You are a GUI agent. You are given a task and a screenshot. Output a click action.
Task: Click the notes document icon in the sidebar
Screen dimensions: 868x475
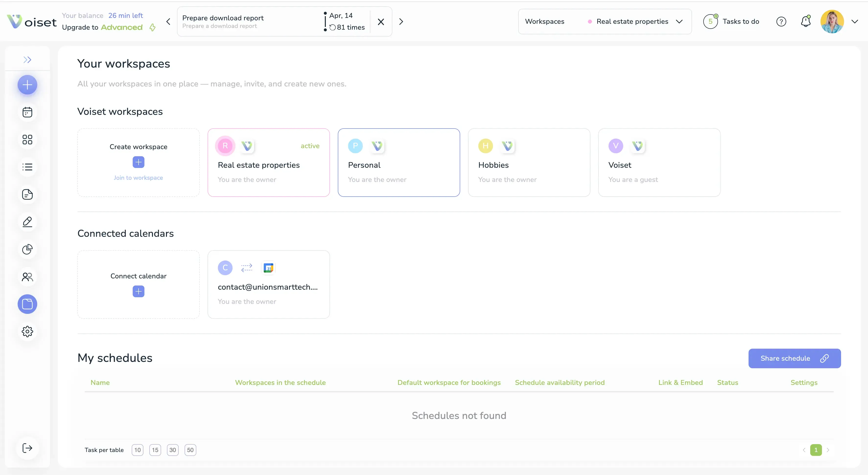pos(27,194)
